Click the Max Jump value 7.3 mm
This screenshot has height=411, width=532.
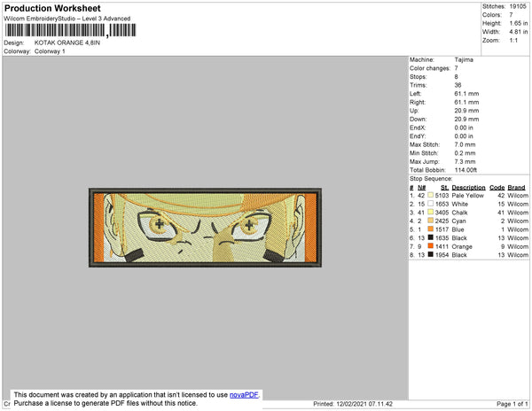coord(465,161)
